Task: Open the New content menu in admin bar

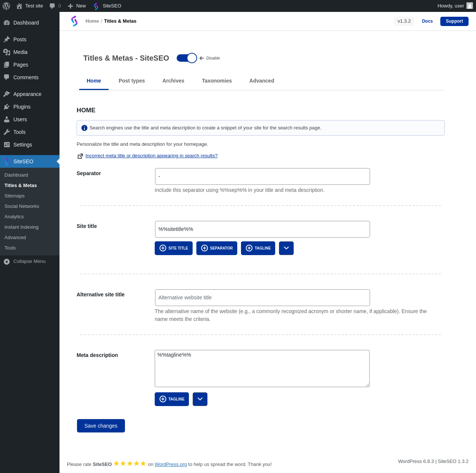Action: click(x=77, y=6)
